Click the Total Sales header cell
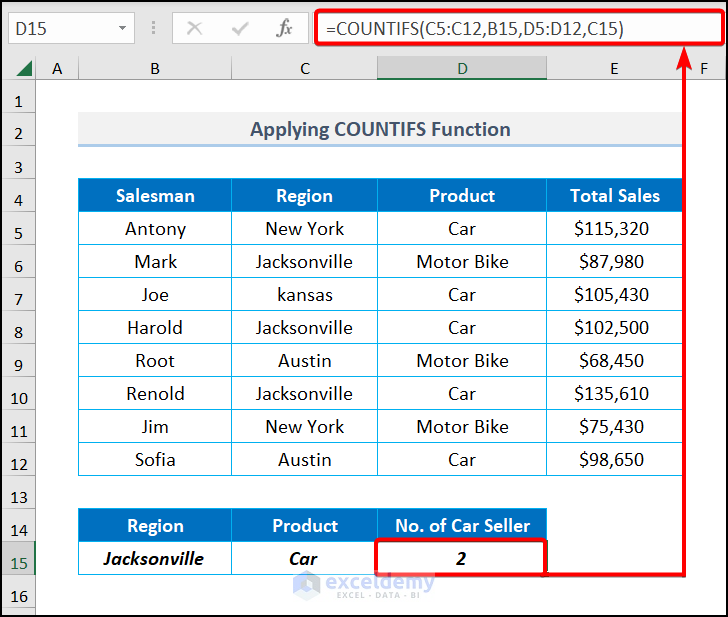Screen dimensions: 728x617 (614, 196)
